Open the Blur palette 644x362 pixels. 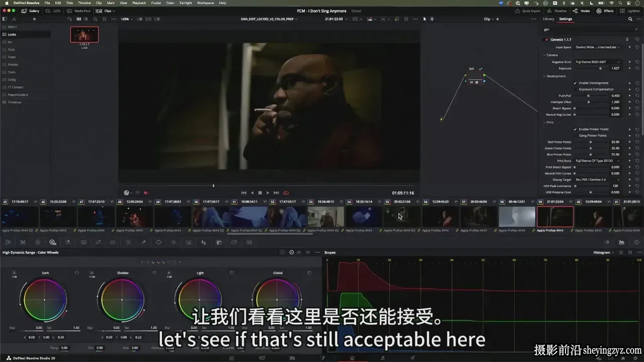[204, 242]
